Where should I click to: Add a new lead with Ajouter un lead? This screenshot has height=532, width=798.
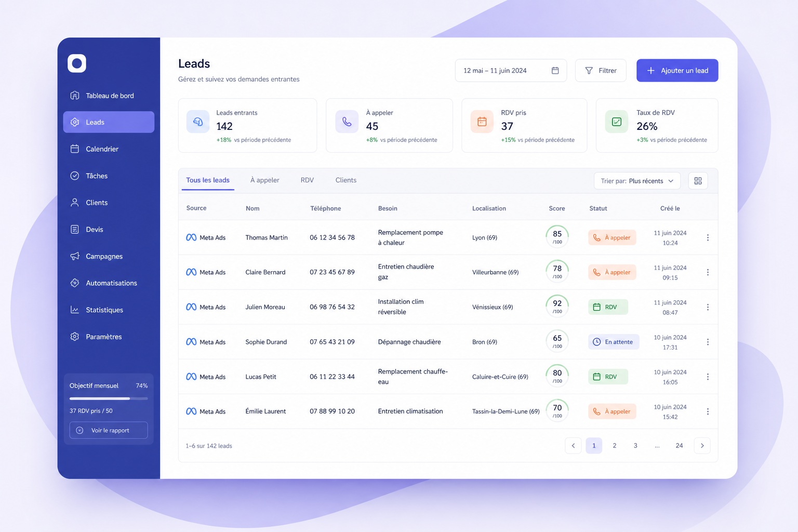click(x=677, y=71)
